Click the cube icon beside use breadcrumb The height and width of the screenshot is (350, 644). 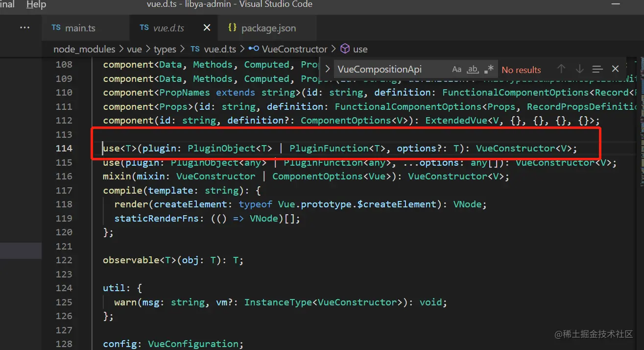345,49
